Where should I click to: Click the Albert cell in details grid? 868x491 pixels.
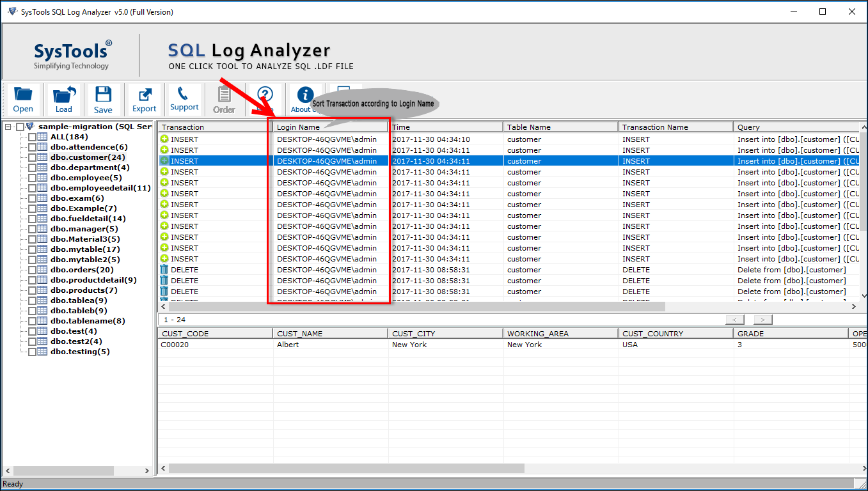pos(331,345)
